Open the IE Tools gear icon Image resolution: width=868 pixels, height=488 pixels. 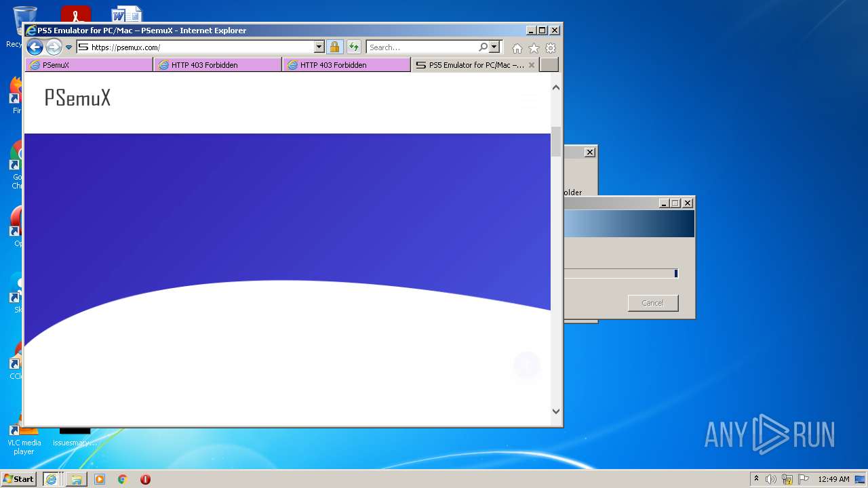[x=551, y=48]
